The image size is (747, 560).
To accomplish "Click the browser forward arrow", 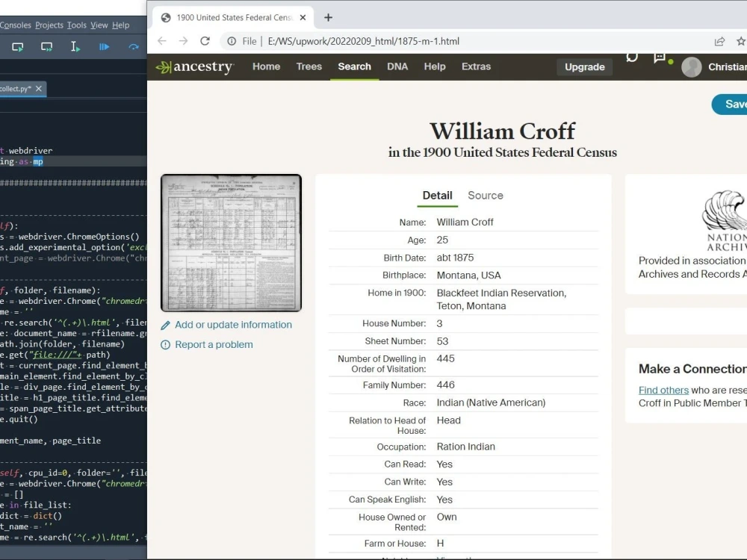I will tap(184, 41).
